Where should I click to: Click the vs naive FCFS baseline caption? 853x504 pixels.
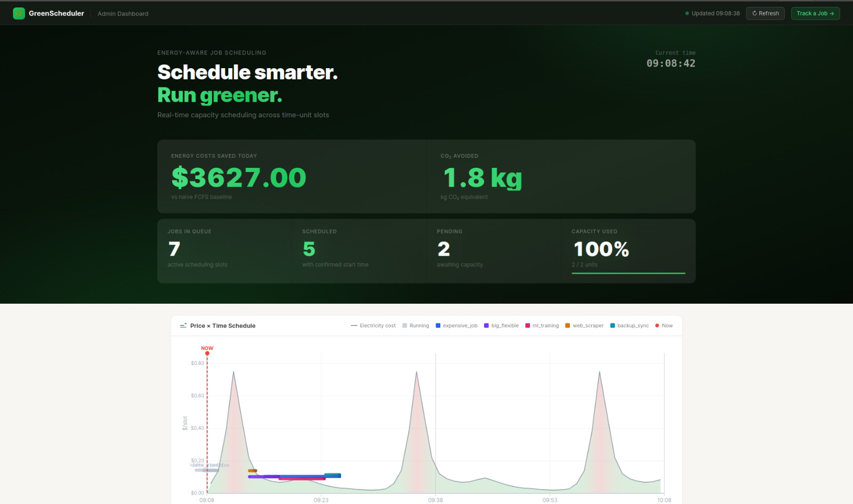coord(202,197)
